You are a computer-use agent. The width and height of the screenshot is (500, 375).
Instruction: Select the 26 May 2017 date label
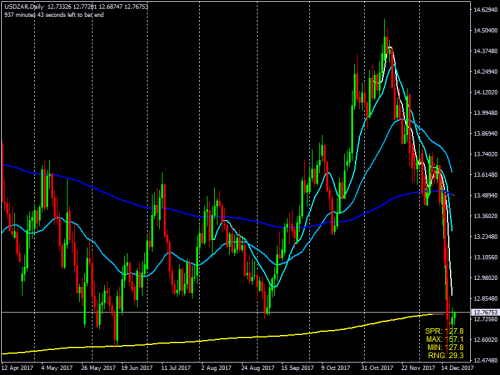tap(98, 368)
